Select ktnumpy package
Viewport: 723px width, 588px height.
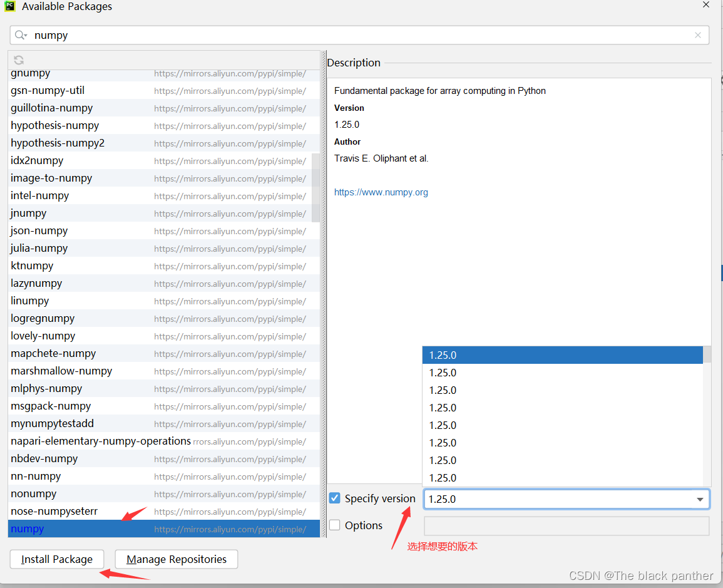pos(163,266)
